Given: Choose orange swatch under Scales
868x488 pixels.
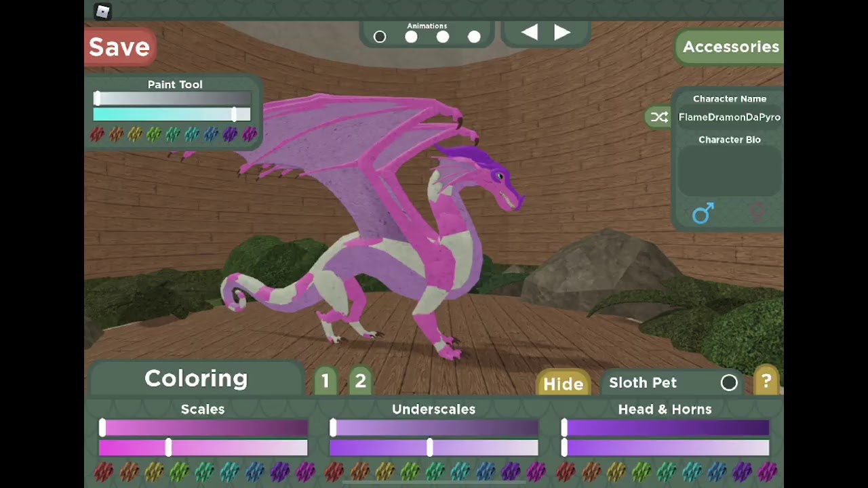Looking at the screenshot, I should coord(129,471).
